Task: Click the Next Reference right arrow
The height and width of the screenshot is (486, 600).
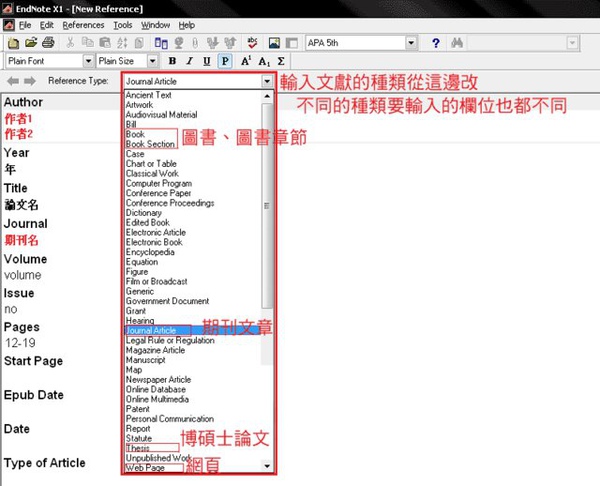Action: (30, 81)
